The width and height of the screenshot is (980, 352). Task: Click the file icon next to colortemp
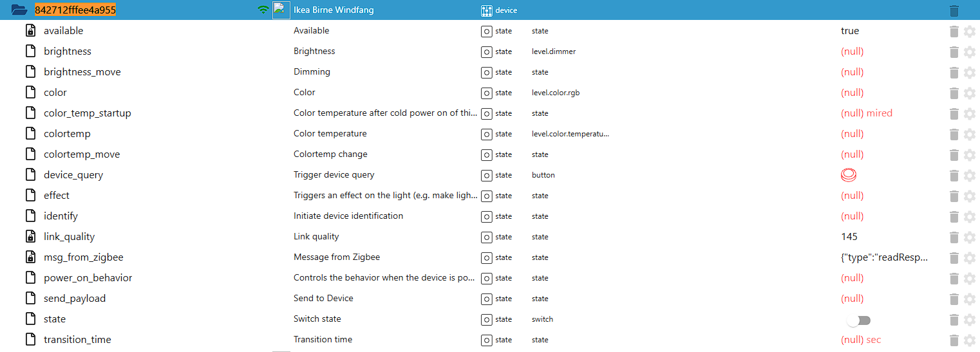(30, 134)
